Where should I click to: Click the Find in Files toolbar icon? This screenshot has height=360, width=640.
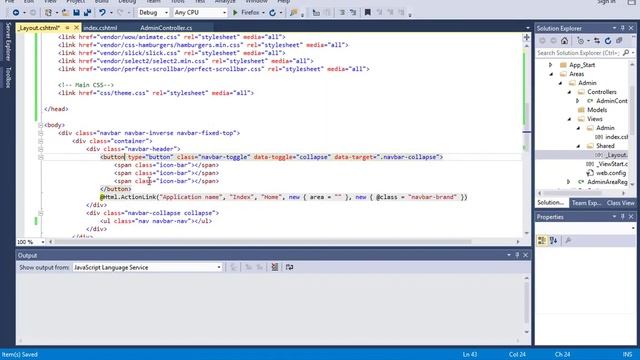coord(293,13)
